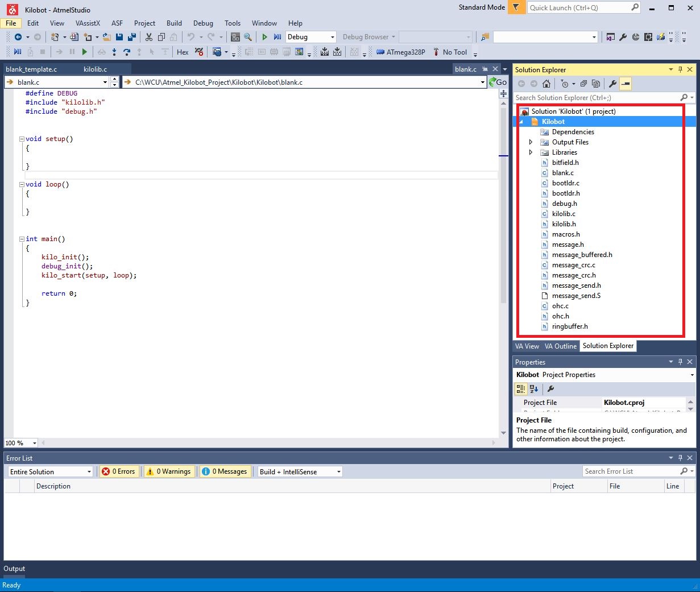Save the current file with the floppy icon
Screen dimensions: 700x592
coord(119,37)
